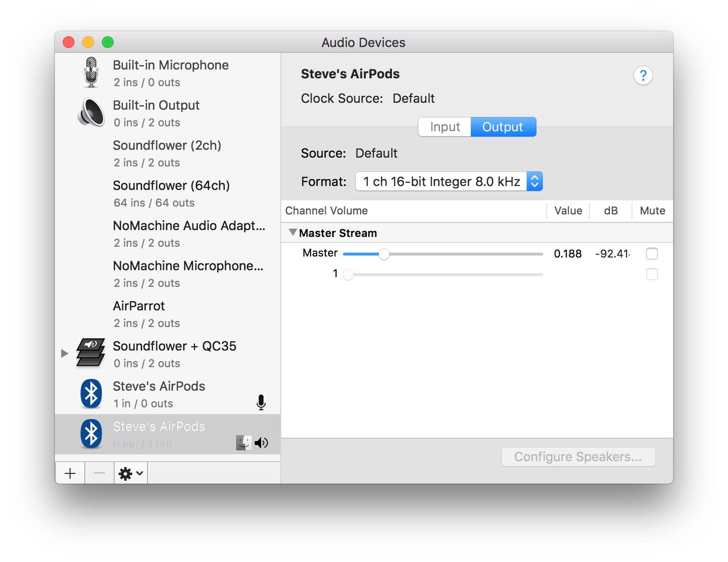Screen dimensions: 728x562
Task: Open the Format popup menu
Action: tap(449, 182)
